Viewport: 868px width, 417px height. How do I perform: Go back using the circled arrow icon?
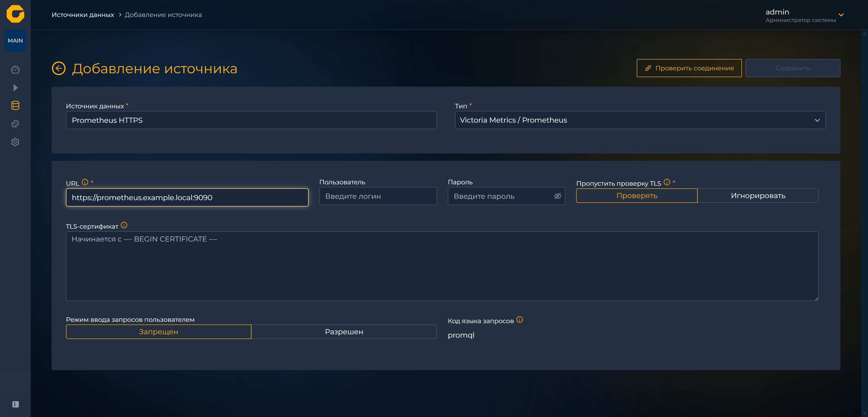59,69
